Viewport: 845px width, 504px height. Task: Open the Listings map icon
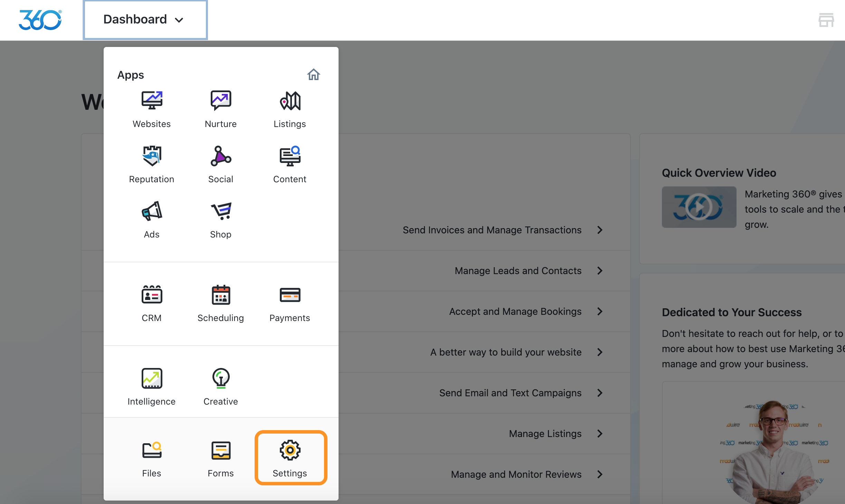pyautogui.click(x=290, y=101)
